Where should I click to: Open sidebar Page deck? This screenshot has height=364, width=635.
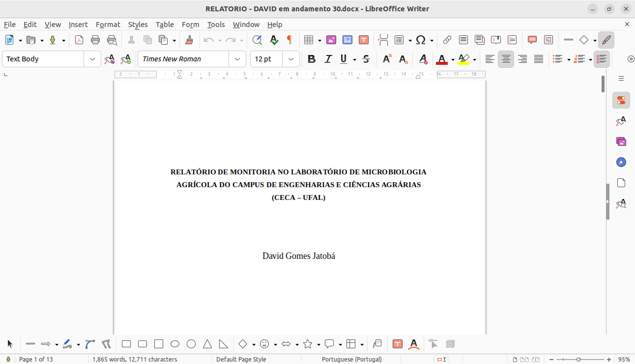(x=621, y=183)
